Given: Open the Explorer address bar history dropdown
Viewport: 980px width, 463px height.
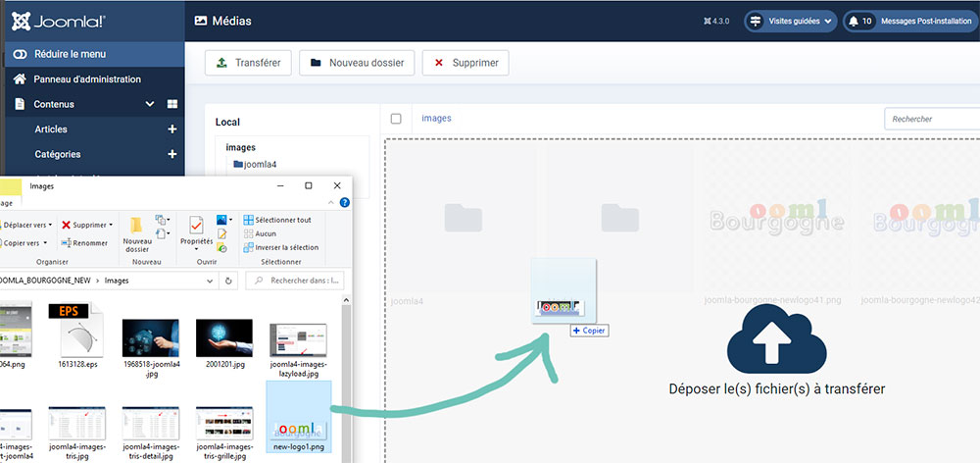Looking at the screenshot, I should point(210,281).
